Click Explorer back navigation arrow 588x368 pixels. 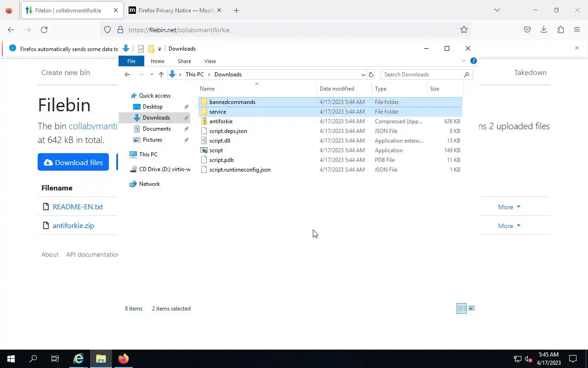point(127,75)
